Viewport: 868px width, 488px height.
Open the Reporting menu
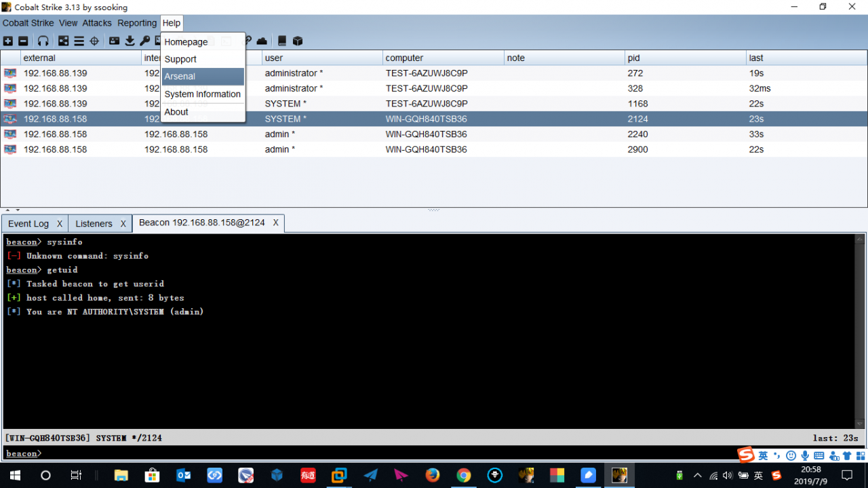click(137, 23)
